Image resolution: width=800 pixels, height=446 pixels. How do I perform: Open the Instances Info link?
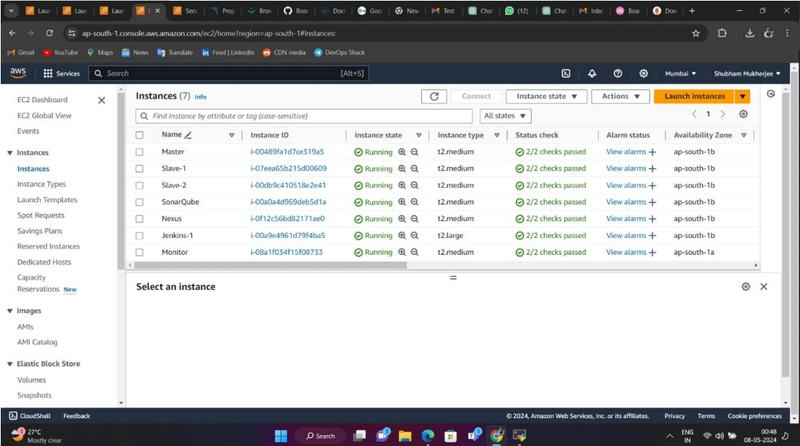(201, 96)
